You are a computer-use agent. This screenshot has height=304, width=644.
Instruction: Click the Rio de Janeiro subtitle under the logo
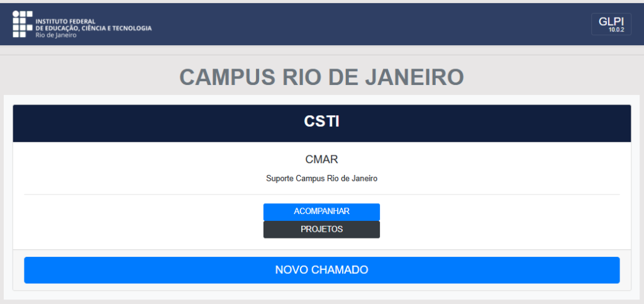point(56,35)
